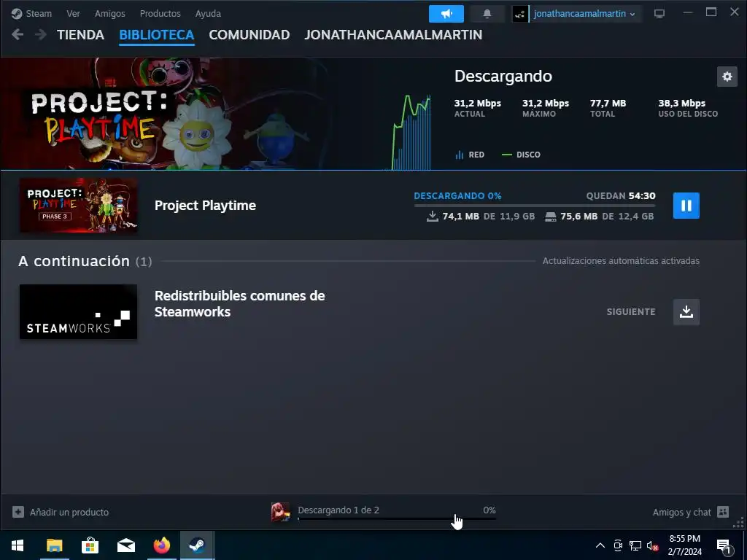Viewport: 747px width, 560px height.
Task: Click the disk icon by 75,6 MB
Action: click(550, 217)
